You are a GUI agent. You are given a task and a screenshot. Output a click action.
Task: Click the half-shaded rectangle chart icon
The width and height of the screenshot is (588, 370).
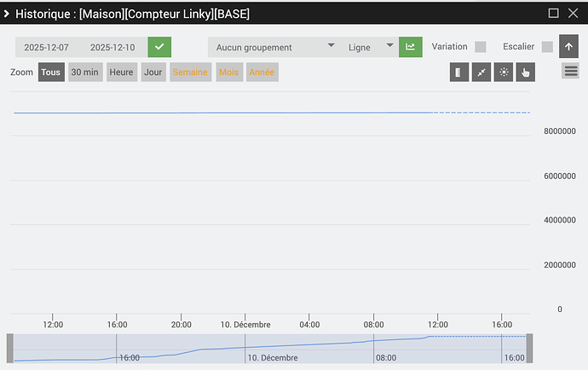(x=459, y=72)
